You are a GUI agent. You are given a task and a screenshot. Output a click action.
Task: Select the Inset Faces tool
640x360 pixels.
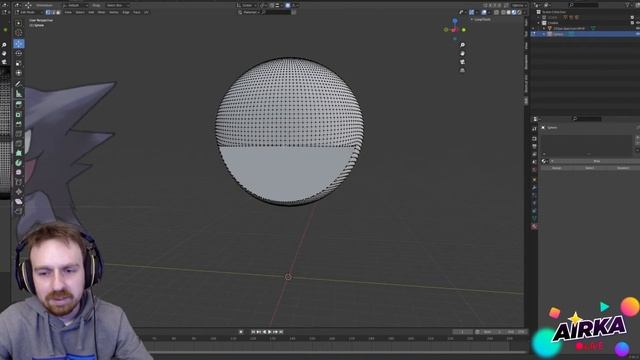(18, 115)
